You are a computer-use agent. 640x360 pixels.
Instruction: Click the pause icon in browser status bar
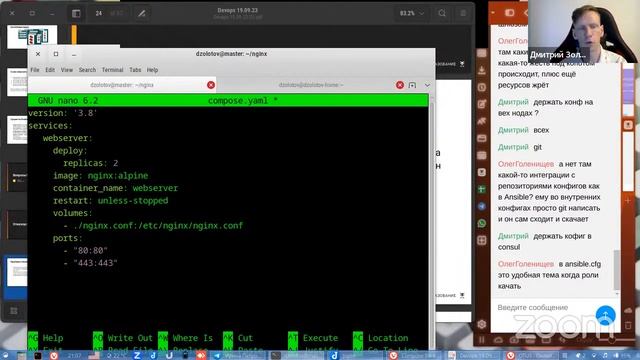point(482,340)
